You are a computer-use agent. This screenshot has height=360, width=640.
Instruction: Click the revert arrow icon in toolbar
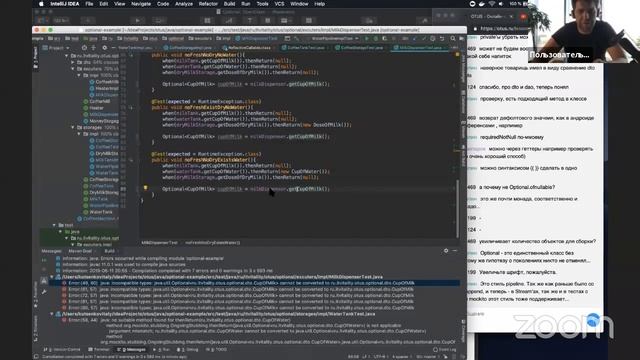[442, 38]
